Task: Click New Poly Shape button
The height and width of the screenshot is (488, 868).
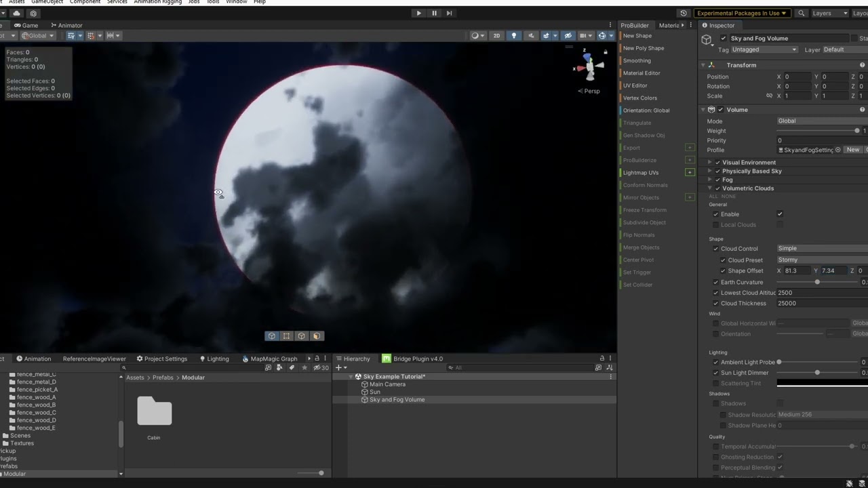Action: point(644,48)
